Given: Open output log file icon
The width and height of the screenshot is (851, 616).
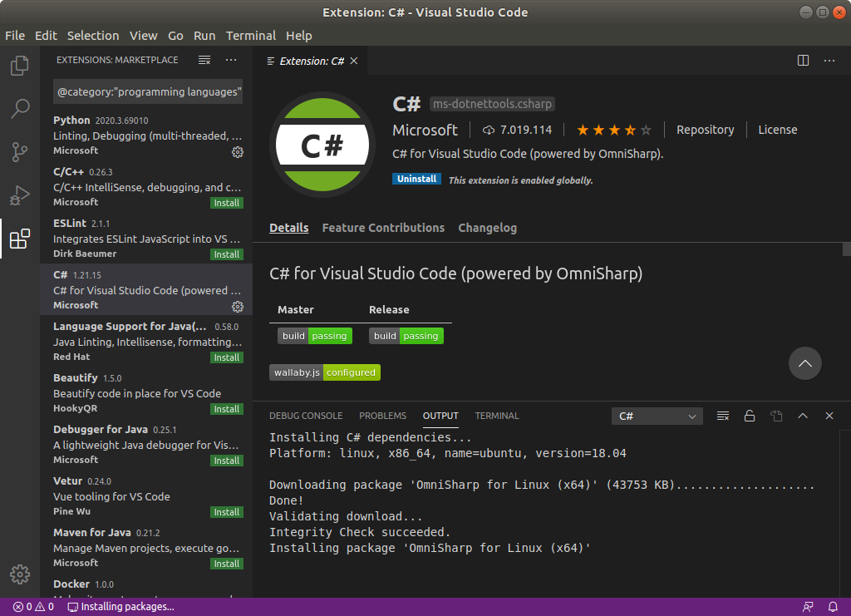Looking at the screenshot, I should pyautogui.click(x=776, y=416).
